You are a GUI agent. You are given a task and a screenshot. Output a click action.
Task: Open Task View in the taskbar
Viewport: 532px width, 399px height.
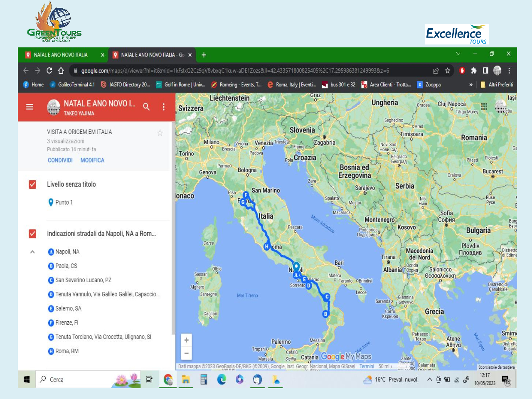150,379
